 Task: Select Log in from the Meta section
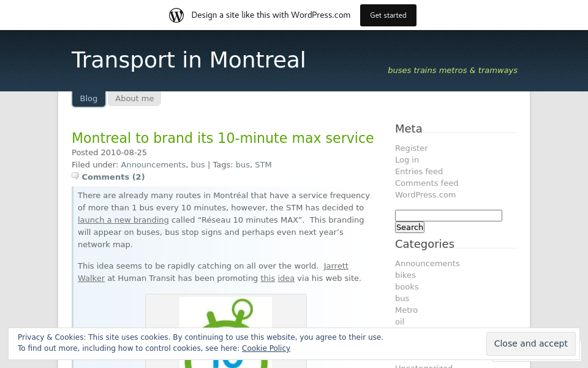(407, 159)
